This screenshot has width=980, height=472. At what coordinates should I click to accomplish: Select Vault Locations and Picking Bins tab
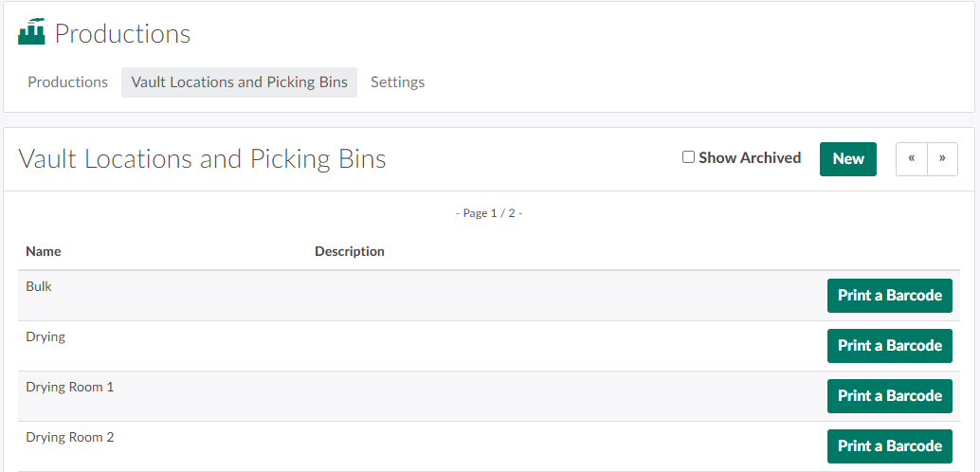239,82
